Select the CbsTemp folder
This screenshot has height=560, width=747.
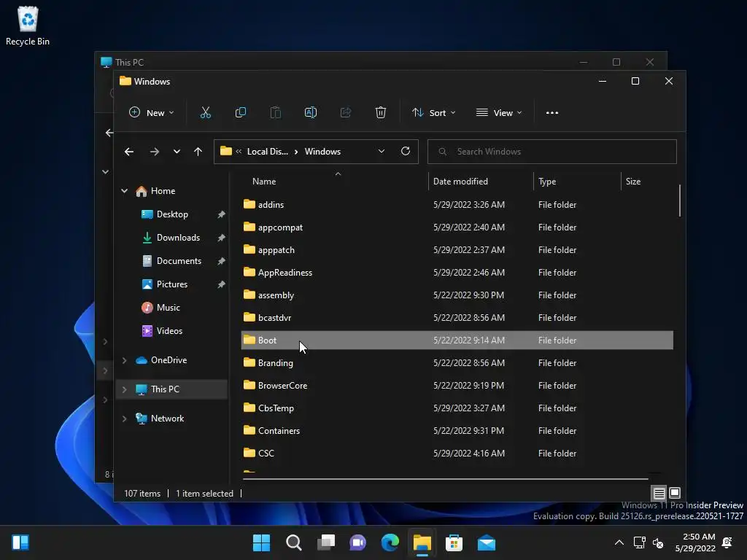[457, 408]
